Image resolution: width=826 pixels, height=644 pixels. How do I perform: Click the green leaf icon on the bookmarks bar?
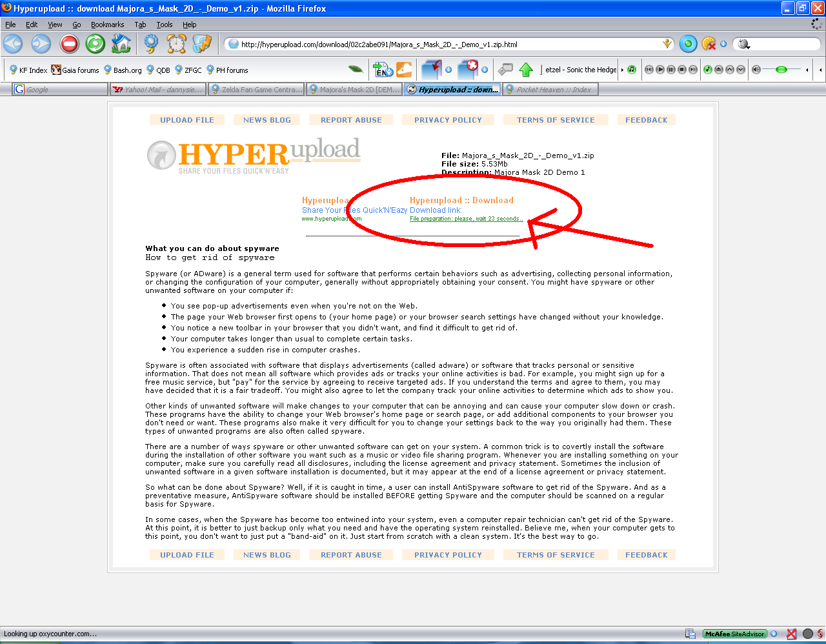(x=356, y=69)
